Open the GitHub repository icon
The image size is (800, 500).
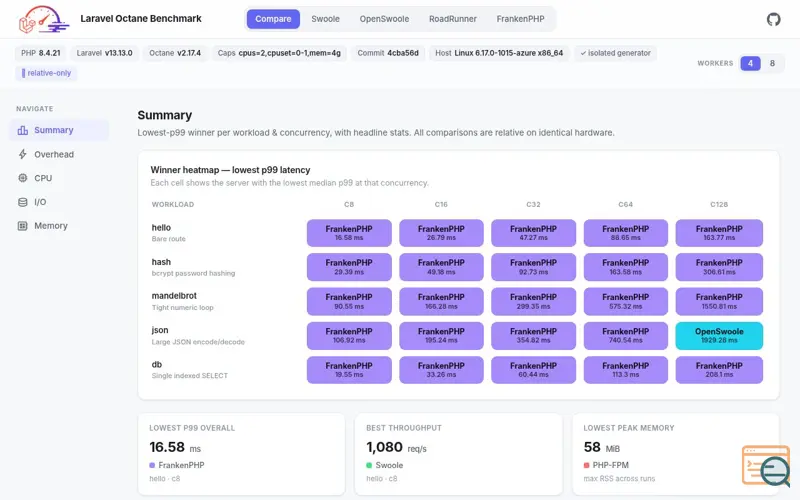[x=773, y=19]
